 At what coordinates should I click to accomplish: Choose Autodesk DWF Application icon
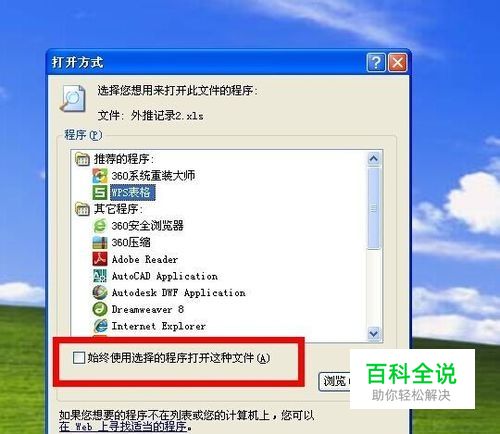click(100, 292)
